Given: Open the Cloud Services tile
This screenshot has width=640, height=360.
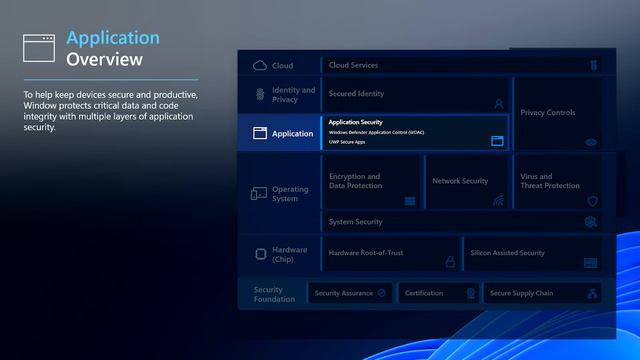Looking at the screenshot, I should pos(462,65).
